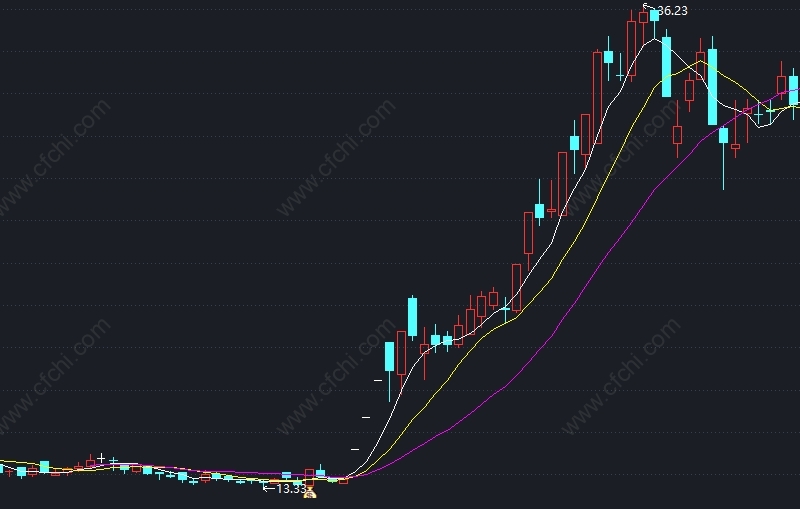The width and height of the screenshot is (800, 509).
Task: Select the highest limit-up dash mark
Action: [x=378, y=380]
